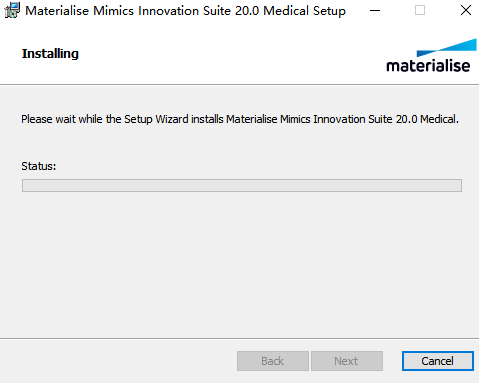Click the "Status:" label
Screen dimensions: 479x383
pos(39,166)
